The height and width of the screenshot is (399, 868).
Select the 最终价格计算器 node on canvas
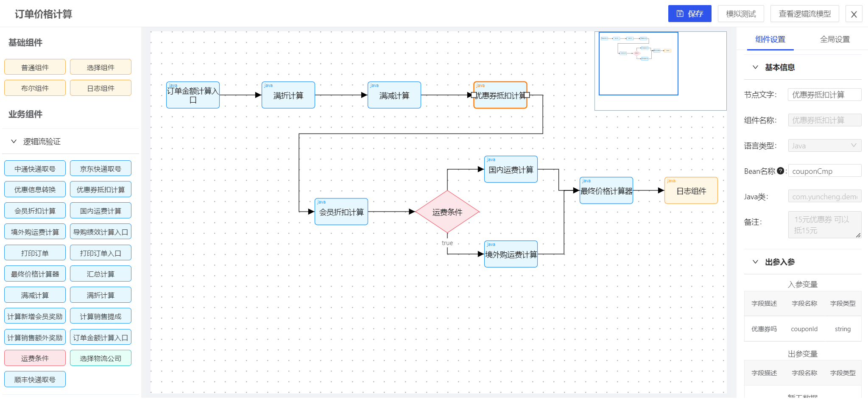click(x=606, y=191)
